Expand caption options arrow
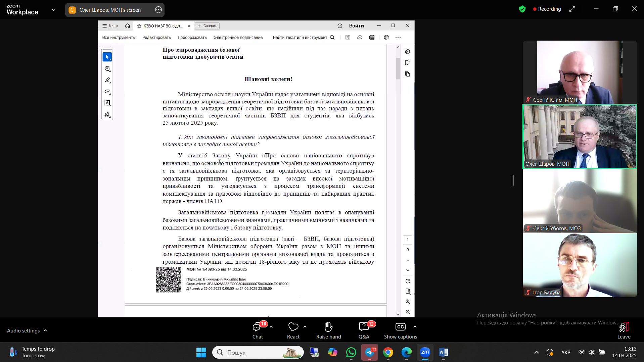Image resolution: width=644 pixels, height=362 pixels. [x=415, y=326]
